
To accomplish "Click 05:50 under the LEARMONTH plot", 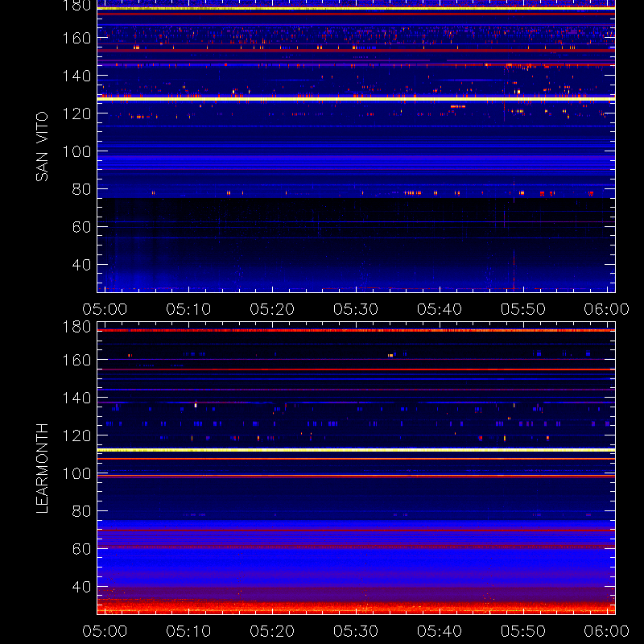I will click(x=522, y=631).
